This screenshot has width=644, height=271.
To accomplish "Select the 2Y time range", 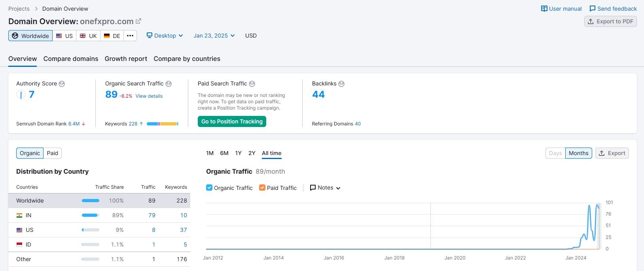I will click(252, 153).
